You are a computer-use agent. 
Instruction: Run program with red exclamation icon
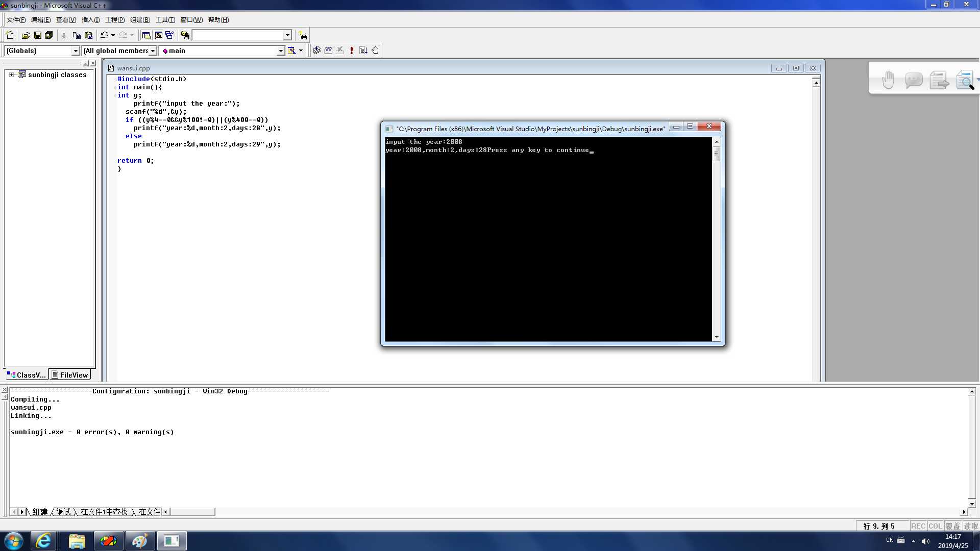coord(352,51)
